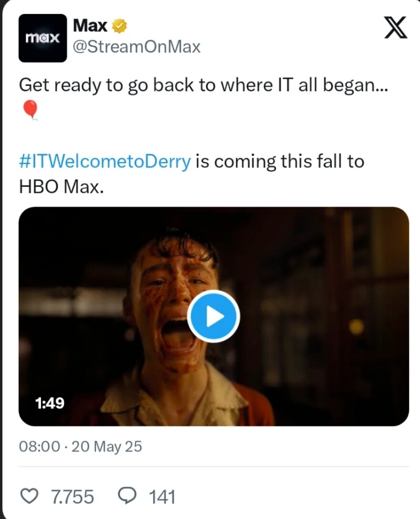Click the 1:49 duration badge
Screen dimensions: 420x519
click(x=50, y=403)
